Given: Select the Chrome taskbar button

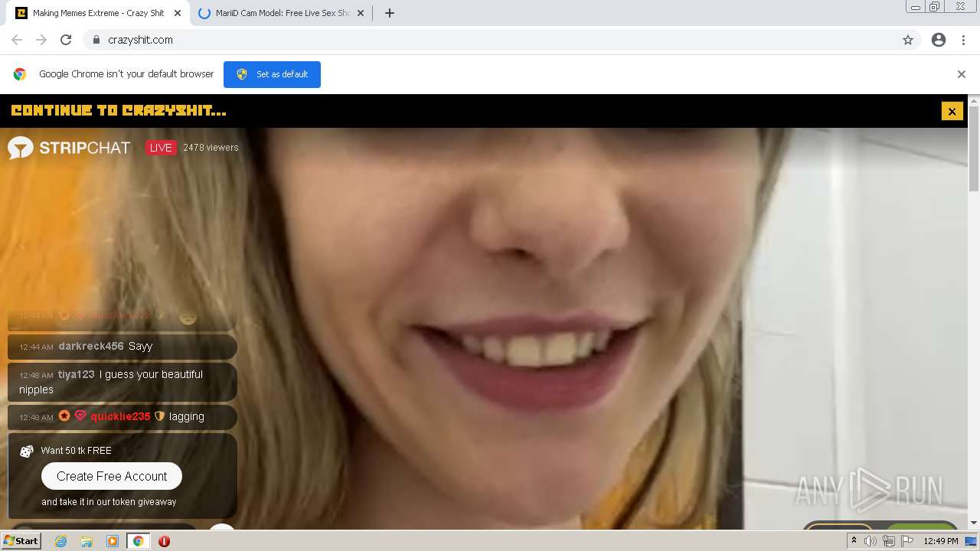Looking at the screenshot, I should point(139,541).
